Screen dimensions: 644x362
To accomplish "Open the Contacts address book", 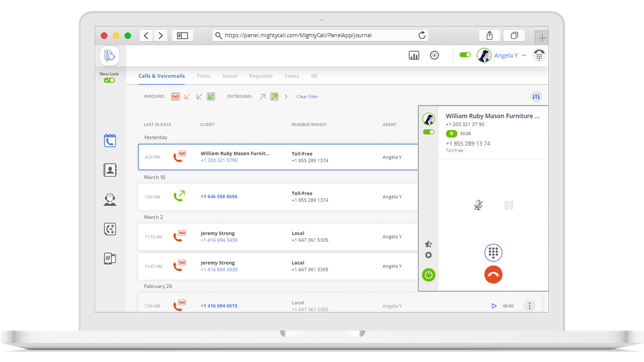I will click(x=110, y=170).
